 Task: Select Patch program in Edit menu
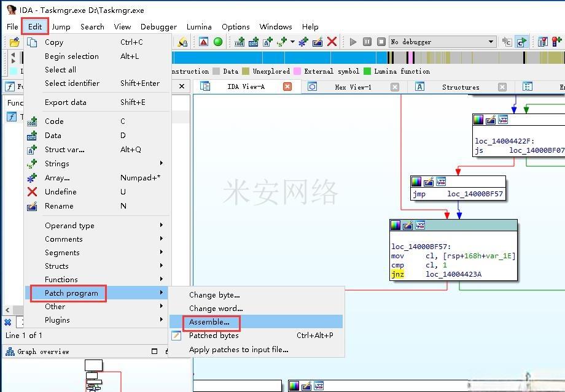(97, 293)
